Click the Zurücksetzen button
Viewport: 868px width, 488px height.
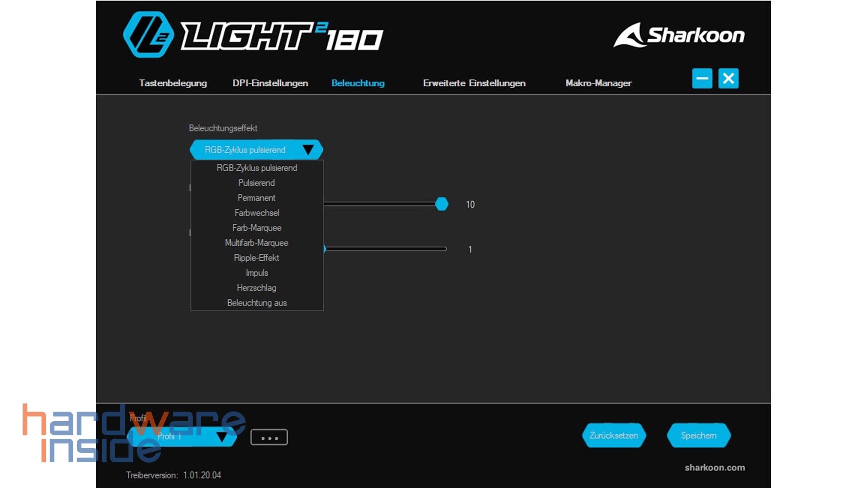(614, 436)
